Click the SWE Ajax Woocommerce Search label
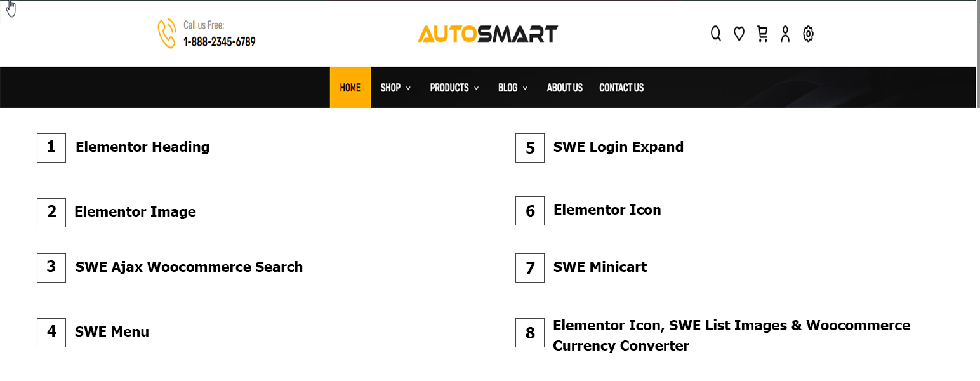 189,267
